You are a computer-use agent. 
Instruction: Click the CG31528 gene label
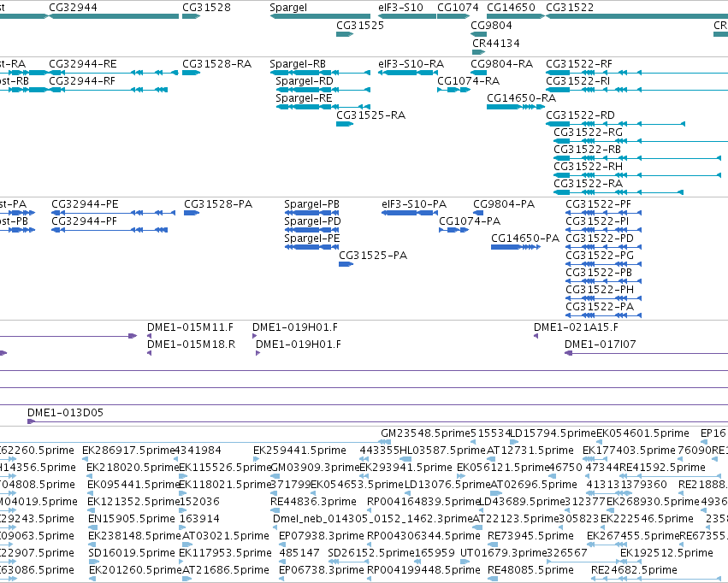tap(206, 8)
